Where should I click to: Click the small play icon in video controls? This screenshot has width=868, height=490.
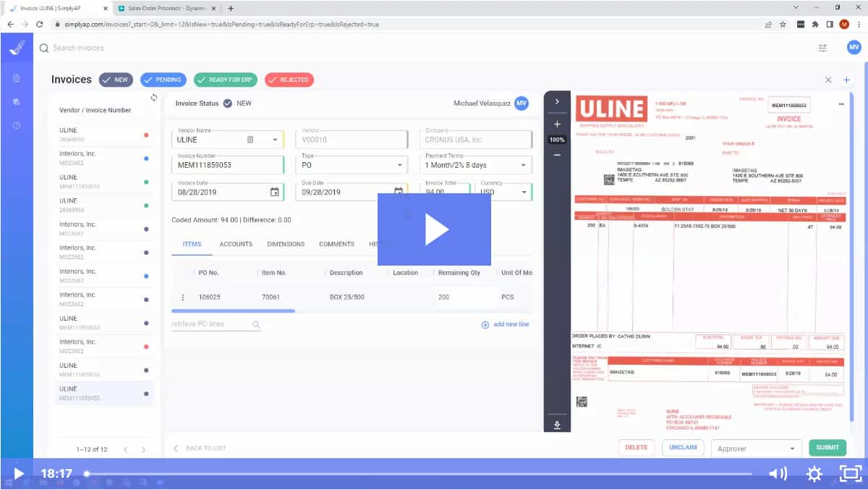click(x=19, y=474)
